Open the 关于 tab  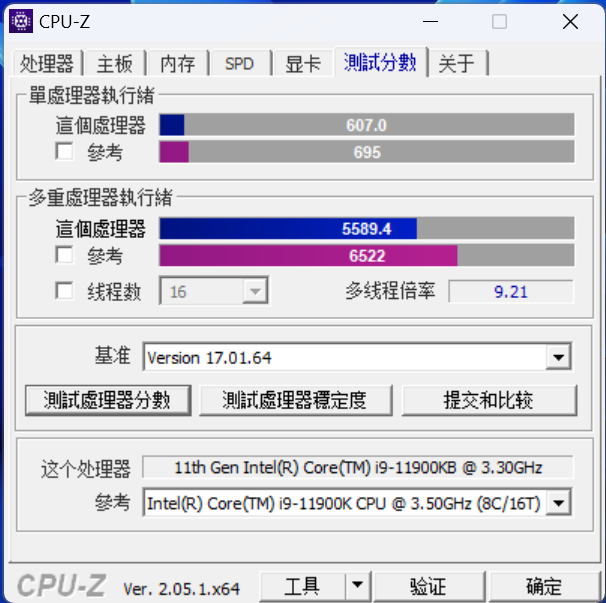click(x=457, y=63)
